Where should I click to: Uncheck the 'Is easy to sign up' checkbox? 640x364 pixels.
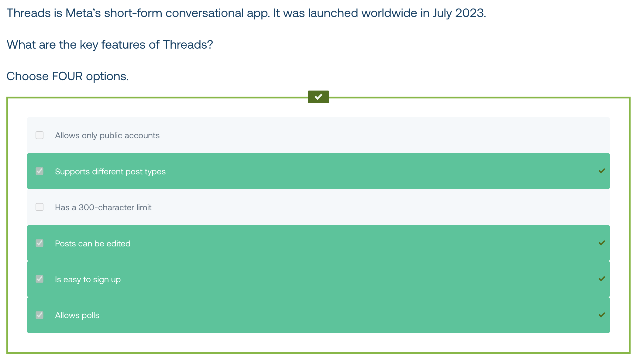click(x=40, y=279)
